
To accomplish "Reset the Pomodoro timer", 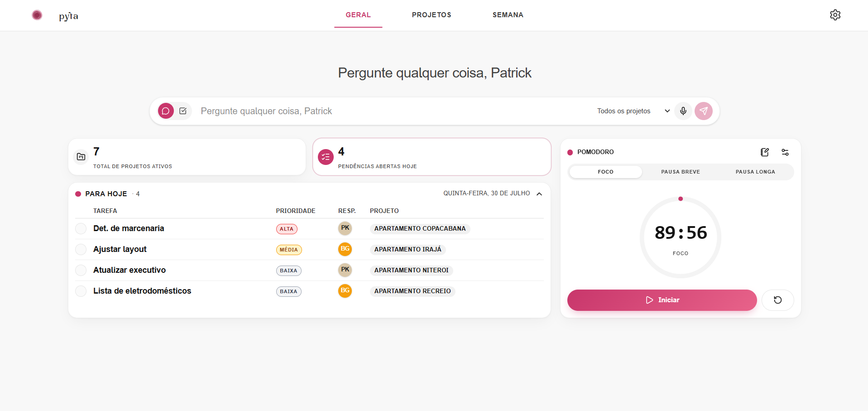I will point(777,300).
